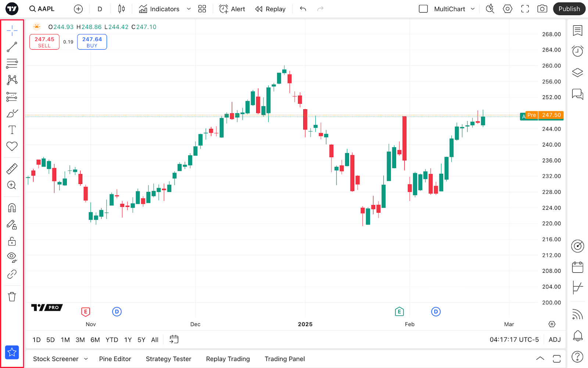Expand the MultiChart dropdown chevron
This screenshot has width=588, height=368.
click(473, 9)
